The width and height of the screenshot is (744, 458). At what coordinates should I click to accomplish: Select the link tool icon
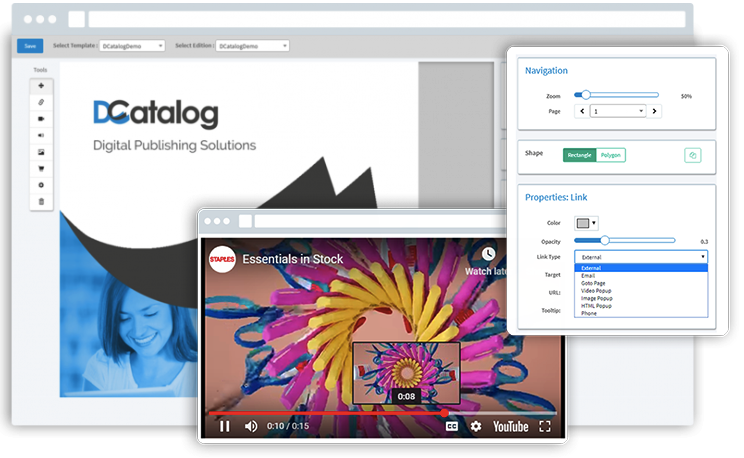point(41,103)
